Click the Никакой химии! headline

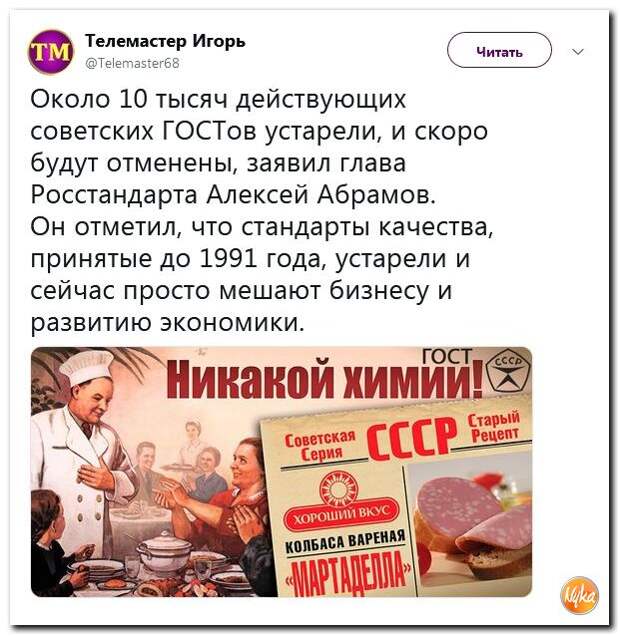(x=324, y=379)
